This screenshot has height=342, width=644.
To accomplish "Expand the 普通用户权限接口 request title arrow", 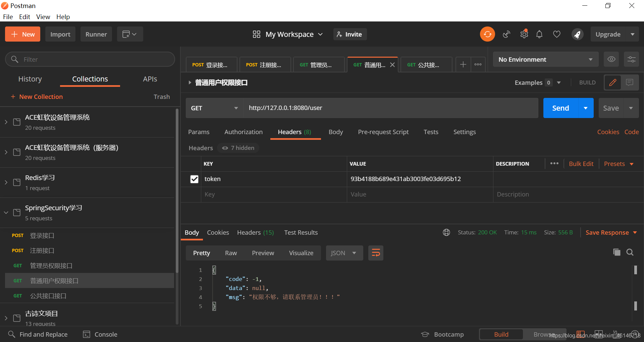I will pyautogui.click(x=190, y=82).
